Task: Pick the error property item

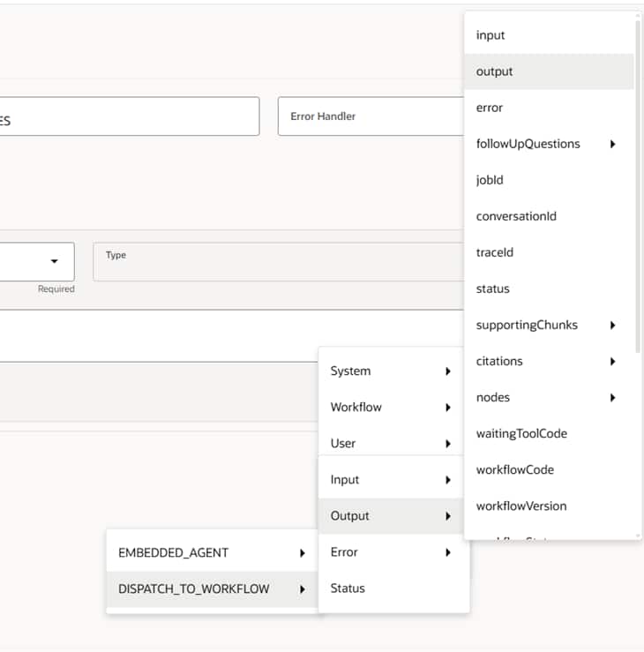Action: click(x=490, y=108)
